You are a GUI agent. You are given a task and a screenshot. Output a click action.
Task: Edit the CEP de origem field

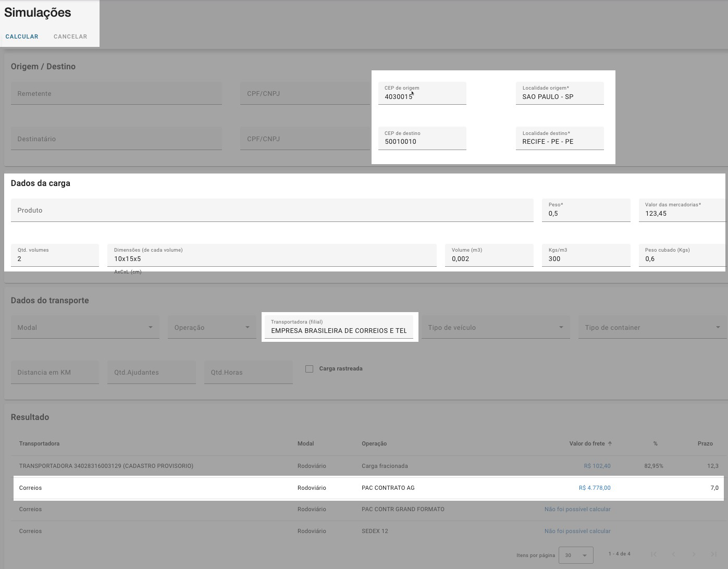coord(422,93)
